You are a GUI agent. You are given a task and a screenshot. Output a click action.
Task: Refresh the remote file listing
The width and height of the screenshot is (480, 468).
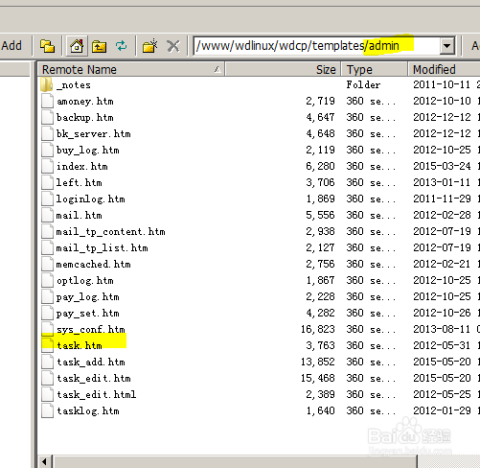click(x=121, y=46)
